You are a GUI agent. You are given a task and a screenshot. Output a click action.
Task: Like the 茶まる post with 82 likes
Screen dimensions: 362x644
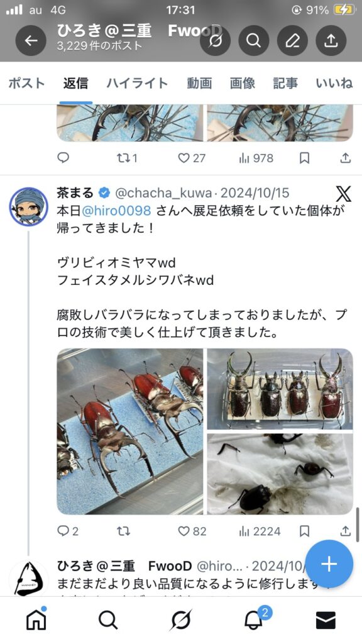click(192, 531)
